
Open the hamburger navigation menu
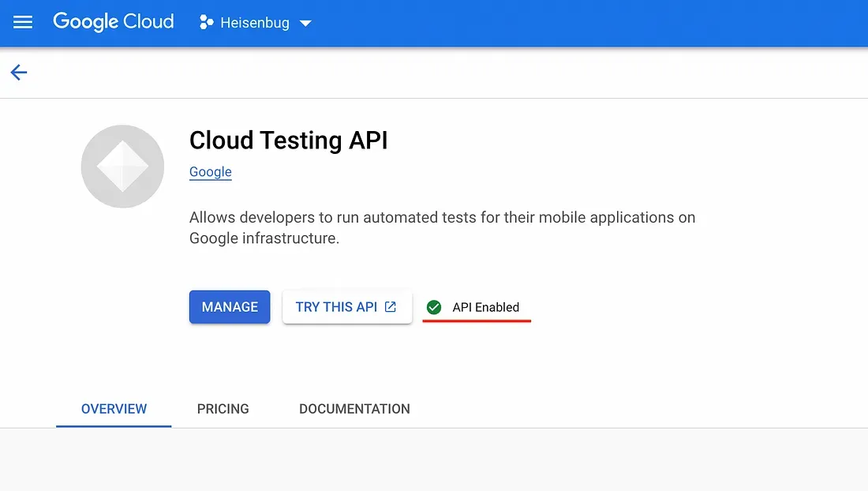pyautogui.click(x=23, y=22)
